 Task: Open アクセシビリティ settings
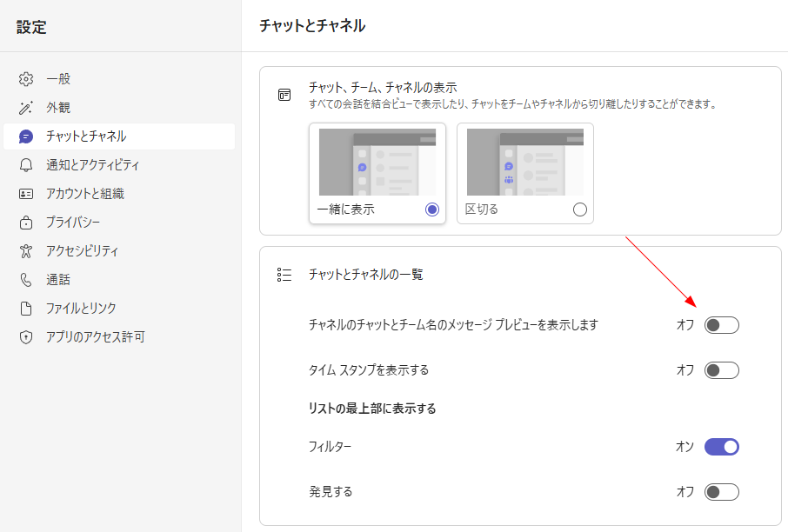click(119, 250)
